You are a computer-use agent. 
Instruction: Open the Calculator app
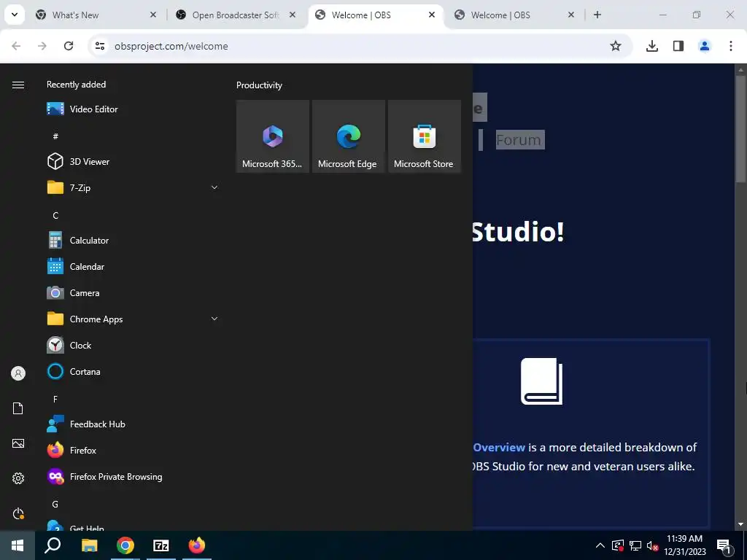(x=133, y=241)
